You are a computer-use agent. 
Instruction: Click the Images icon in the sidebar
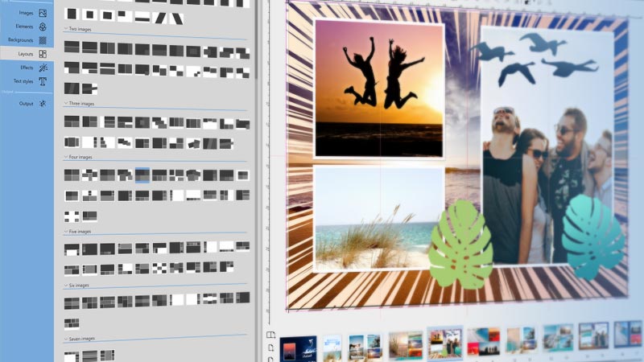[x=43, y=13]
